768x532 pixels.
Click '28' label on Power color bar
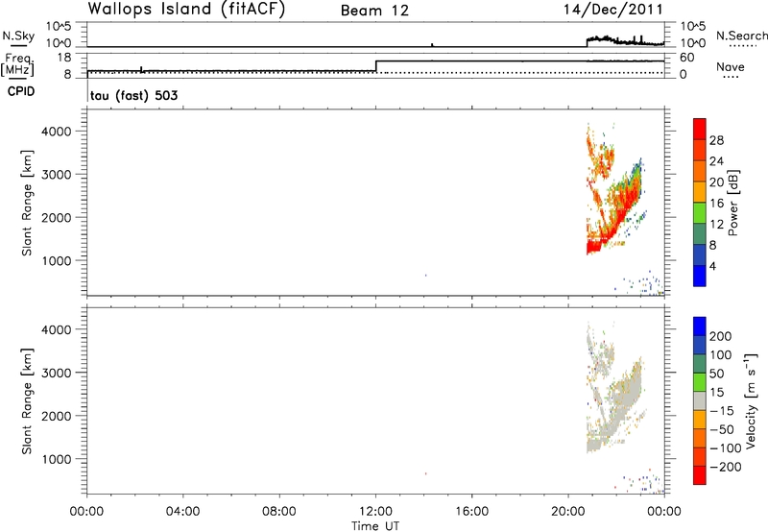[x=716, y=140]
